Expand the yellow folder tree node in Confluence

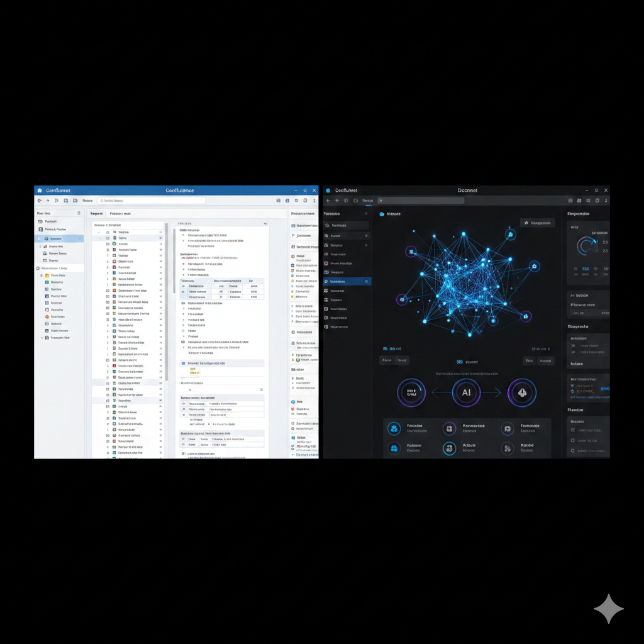coord(41,275)
